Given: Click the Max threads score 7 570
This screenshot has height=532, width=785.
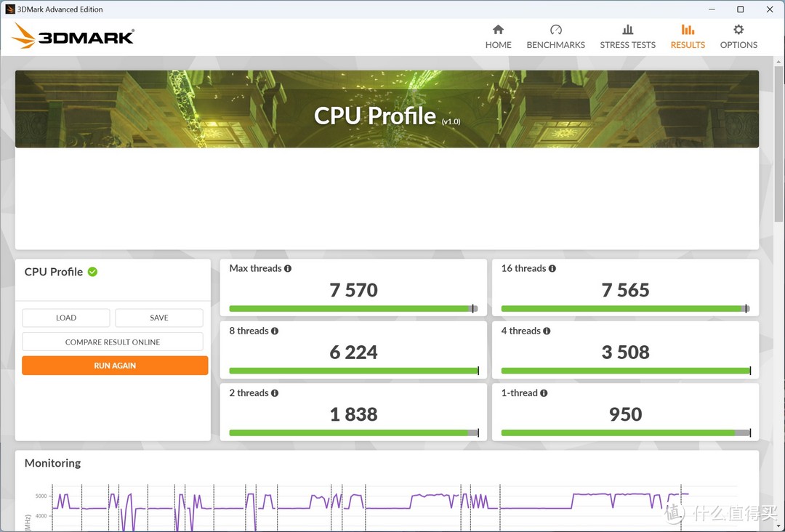Looking at the screenshot, I should pyautogui.click(x=353, y=290).
